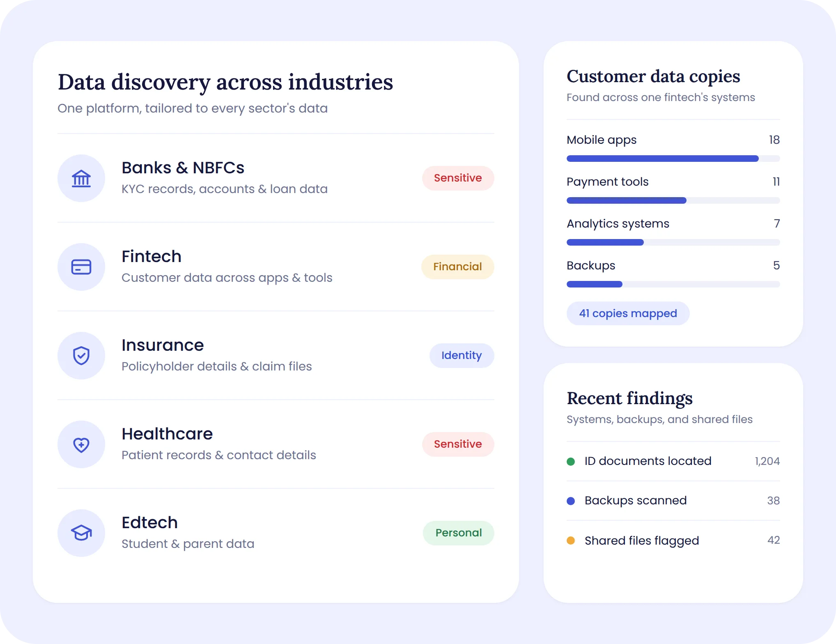Screen dimensions: 836x644
Task: Click the ID documents located finding
Action: 673,461
